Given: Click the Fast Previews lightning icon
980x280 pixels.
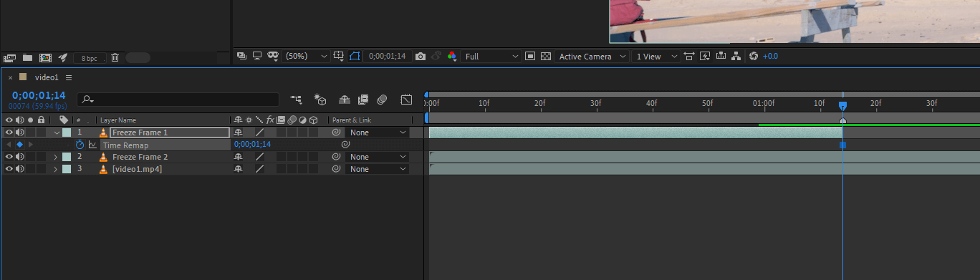Looking at the screenshot, I should 705,56.
